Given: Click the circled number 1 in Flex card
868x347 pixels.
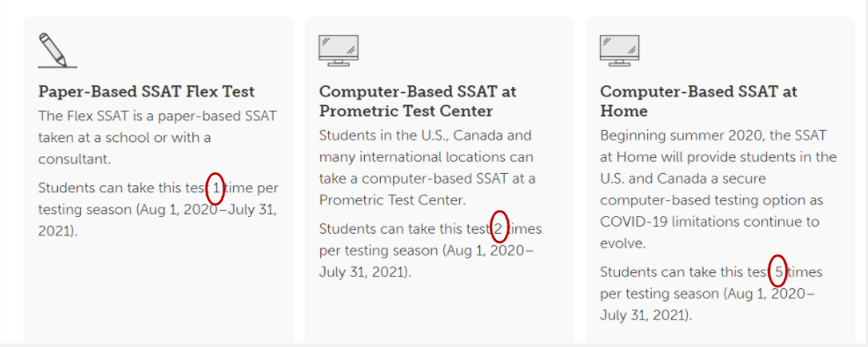Looking at the screenshot, I should click(x=215, y=188).
